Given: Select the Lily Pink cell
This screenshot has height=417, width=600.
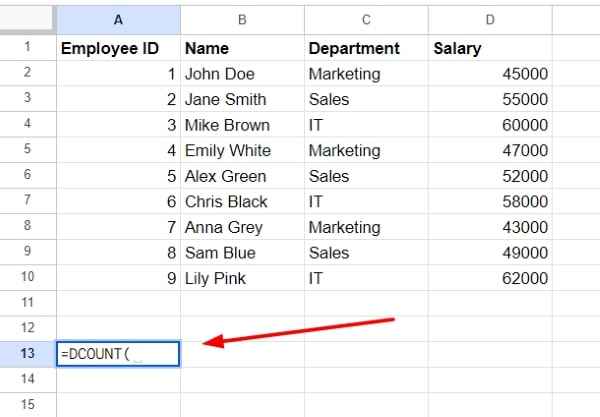Looking at the screenshot, I should (x=242, y=278).
